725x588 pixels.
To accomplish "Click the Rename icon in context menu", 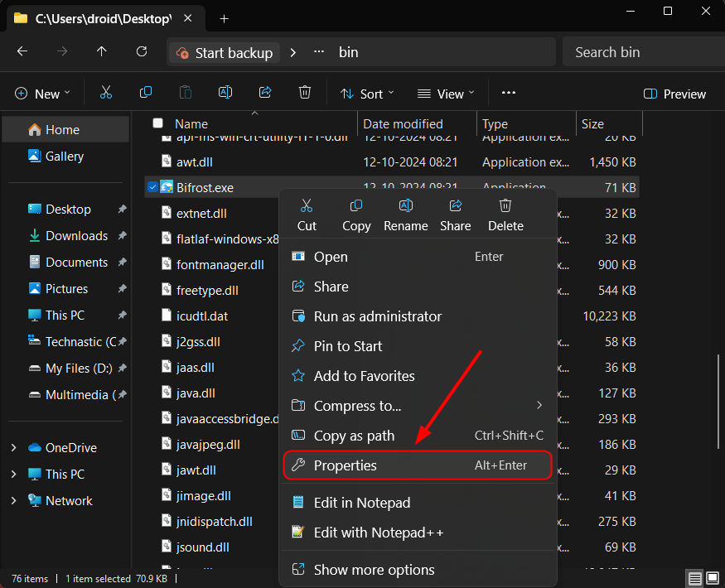I will point(406,206).
